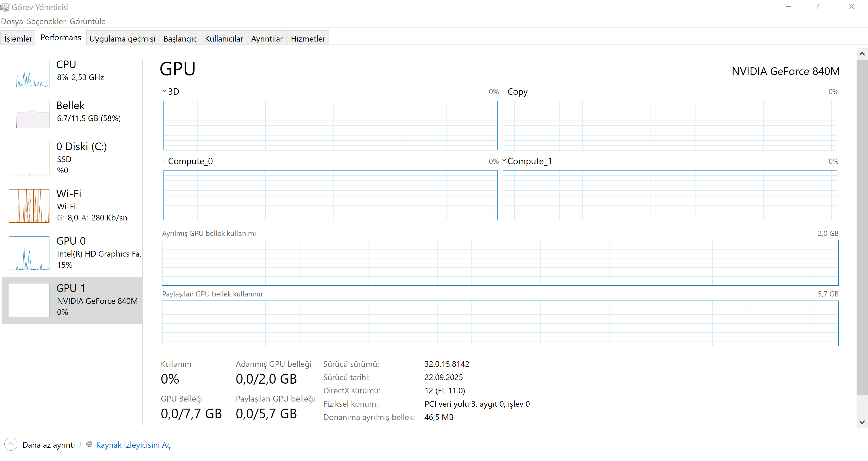Select the Bellek memory graph thumbnail
The width and height of the screenshot is (868, 461).
pyautogui.click(x=29, y=115)
